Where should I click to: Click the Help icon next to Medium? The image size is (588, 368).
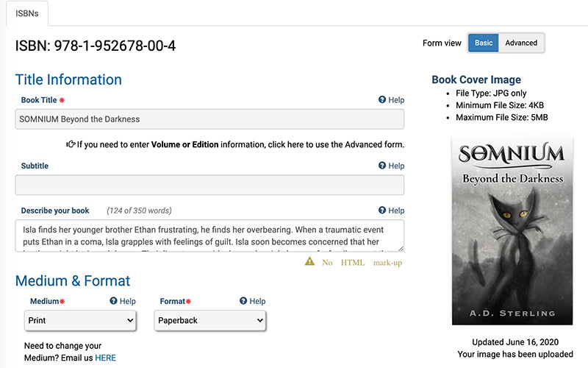coord(113,301)
